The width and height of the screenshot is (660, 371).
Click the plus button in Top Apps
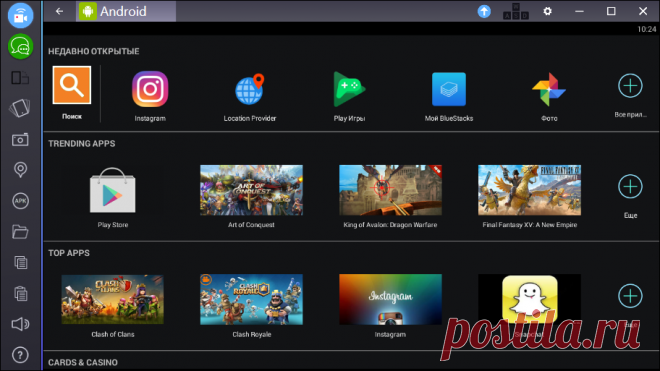(x=630, y=296)
